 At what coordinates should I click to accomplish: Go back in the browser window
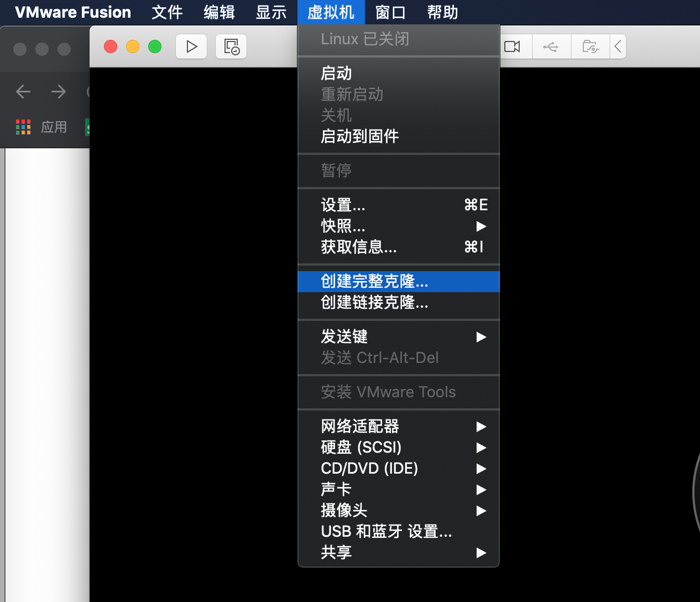[x=23, y=91]
